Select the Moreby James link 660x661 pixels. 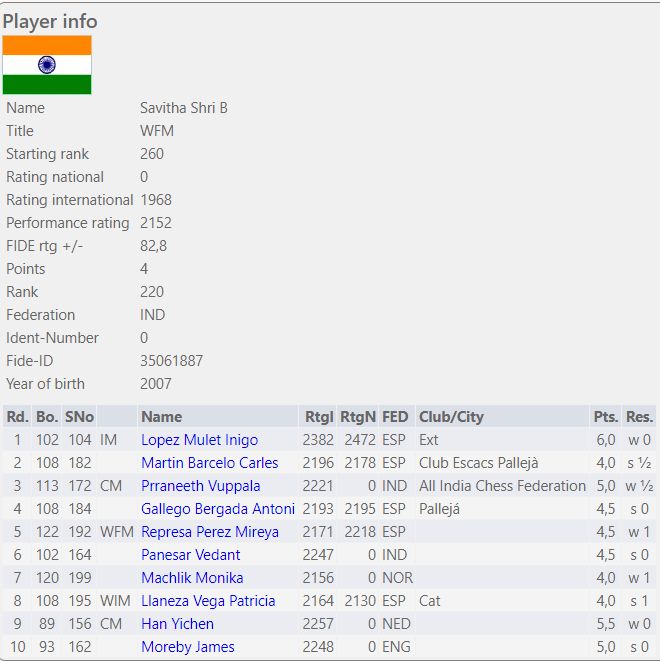pos(187,647)
